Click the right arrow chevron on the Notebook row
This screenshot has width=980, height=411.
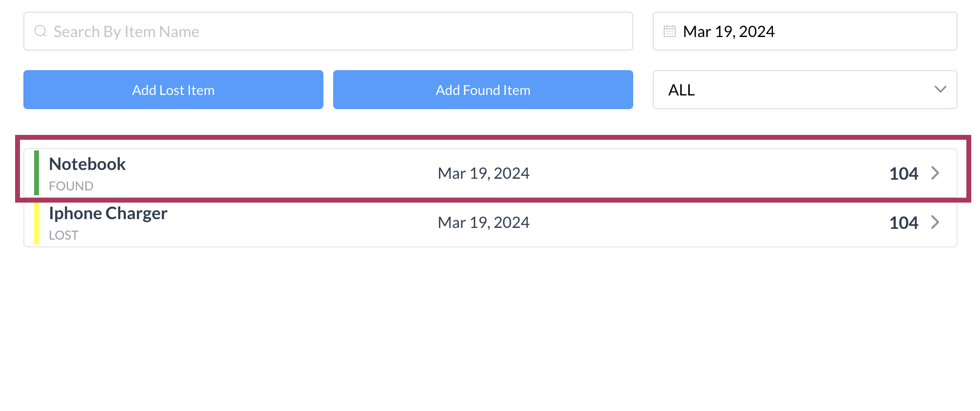click(x=935, y=173)
